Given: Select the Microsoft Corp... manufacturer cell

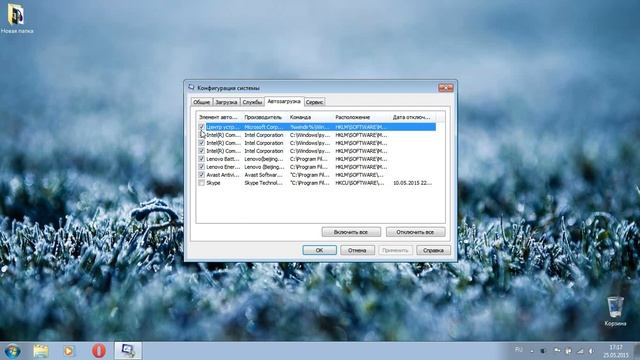Looking at the screenshot, I should click(x=263, y=127).
